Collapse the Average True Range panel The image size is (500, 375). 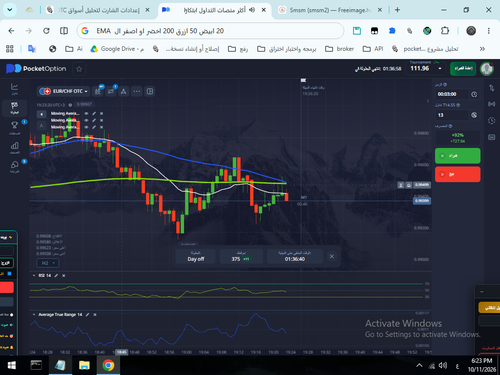pos(34,314)
